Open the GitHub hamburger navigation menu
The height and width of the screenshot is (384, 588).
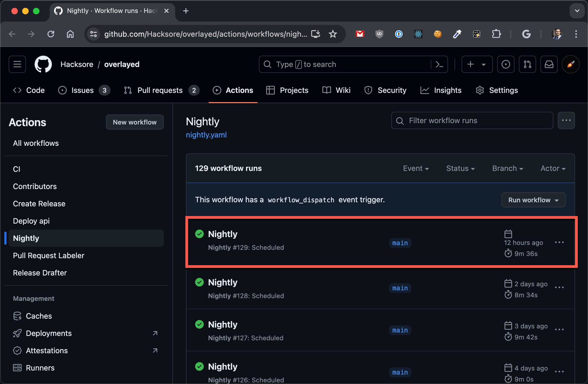point(17,64)
